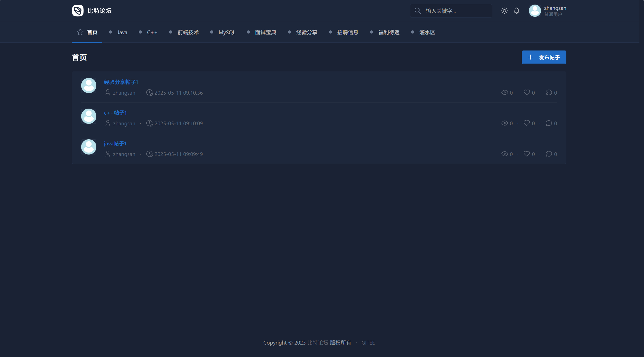Viewport: 644px width, 357px height.
Task: Click the comment icon on c++帖子1
Action: 549,123
